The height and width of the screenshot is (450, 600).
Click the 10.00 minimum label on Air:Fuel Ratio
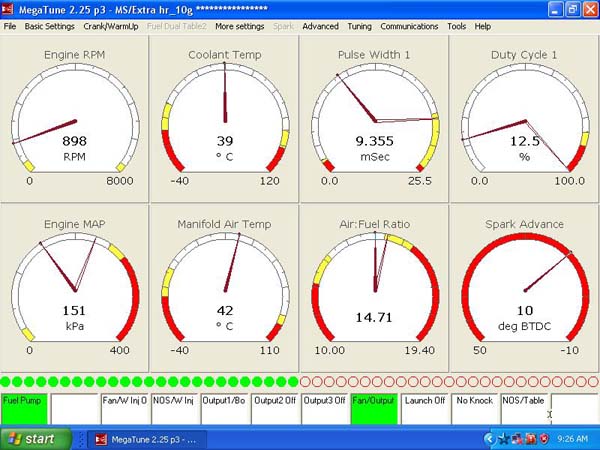pyautogui.click(x=329, y=350)
